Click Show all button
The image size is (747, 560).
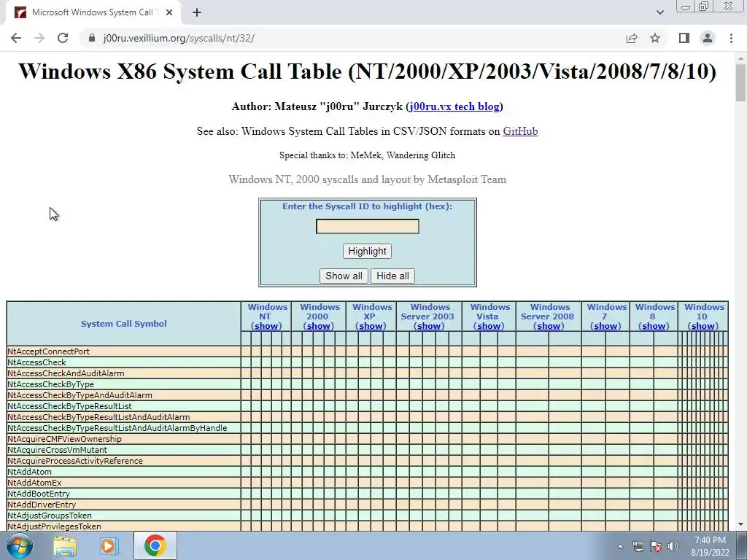344,276
